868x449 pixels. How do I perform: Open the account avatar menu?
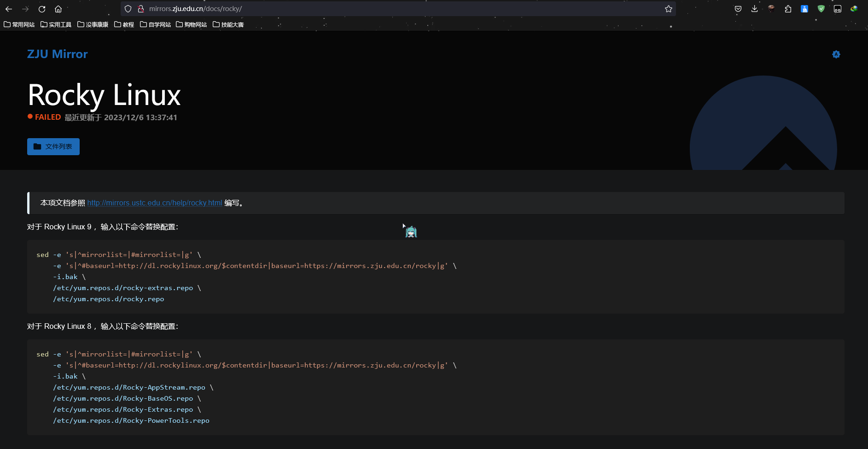coord(771,8)
